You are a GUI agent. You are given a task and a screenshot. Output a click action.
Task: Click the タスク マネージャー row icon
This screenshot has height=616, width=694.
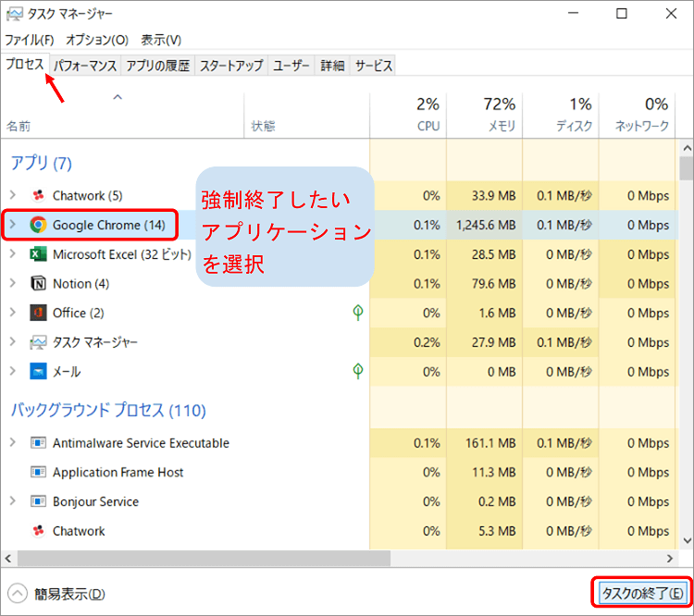(38, 342)
